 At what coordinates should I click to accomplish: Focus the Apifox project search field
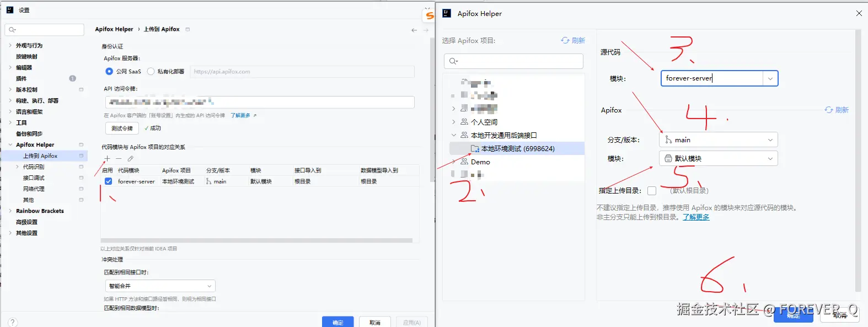pos(513,61)
